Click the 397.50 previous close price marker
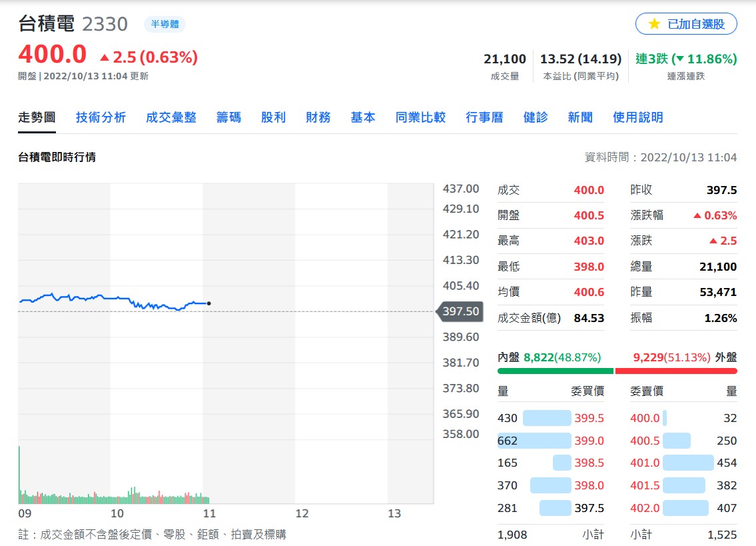The width and height of the screenshot is (756, 546). tap(460, 311)
